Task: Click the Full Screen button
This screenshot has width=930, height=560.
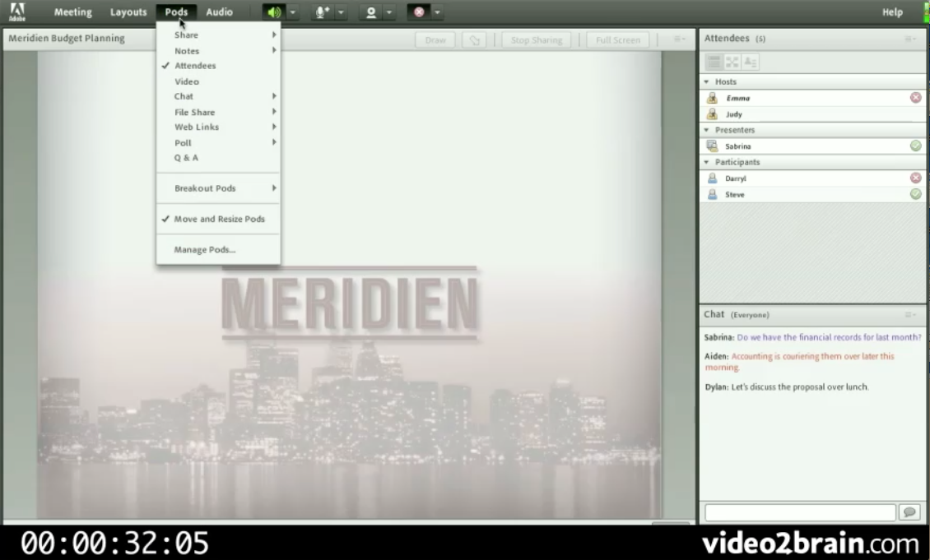Action: (x=618, y=40)
